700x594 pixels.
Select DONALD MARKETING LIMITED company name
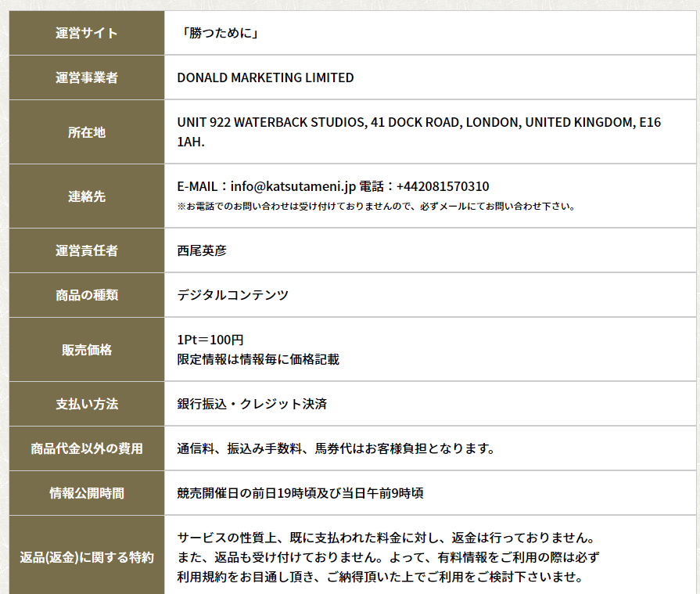(x=265, y=77)
